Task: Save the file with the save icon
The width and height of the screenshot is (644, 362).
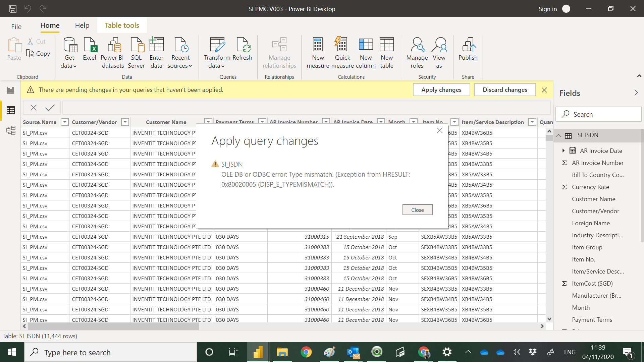Action: (13, 9)
